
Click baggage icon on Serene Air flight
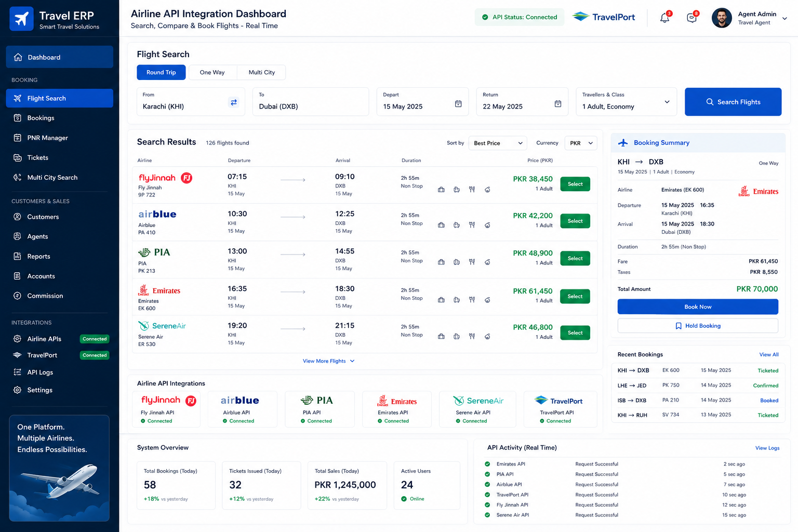[x=441, y=337]
